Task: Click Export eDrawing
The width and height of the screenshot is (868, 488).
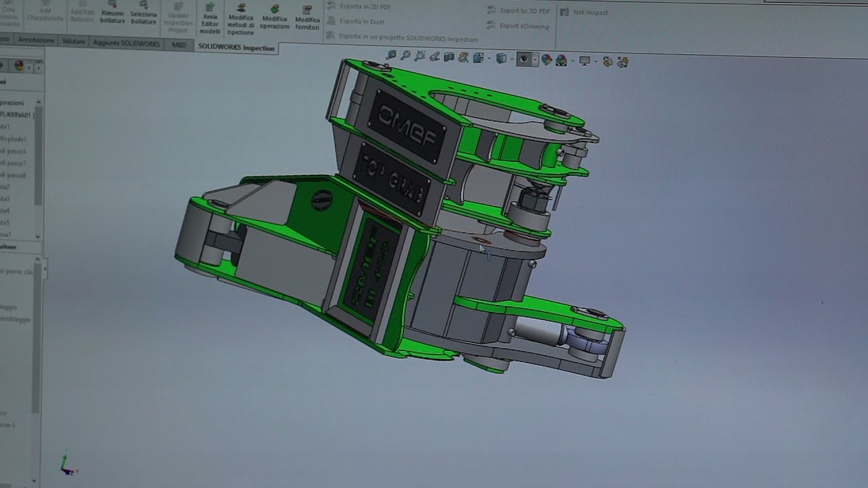Action: [x=519, y=26]
